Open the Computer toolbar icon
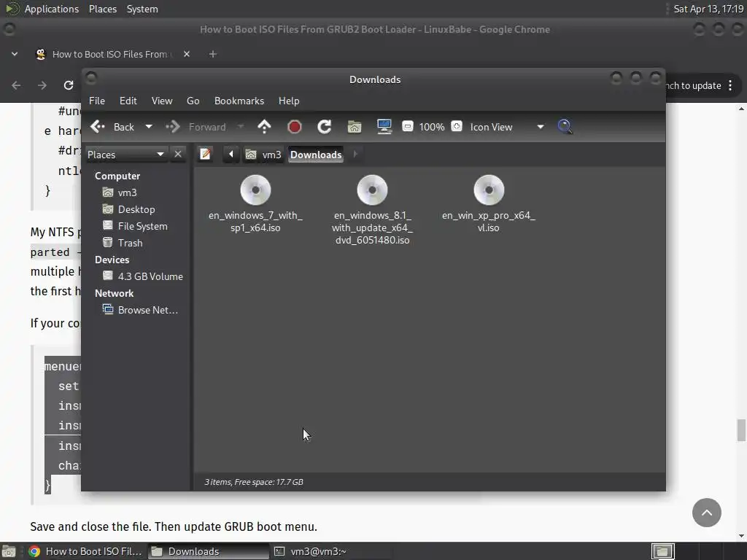The image size is (747, 560). coord(384,127)
